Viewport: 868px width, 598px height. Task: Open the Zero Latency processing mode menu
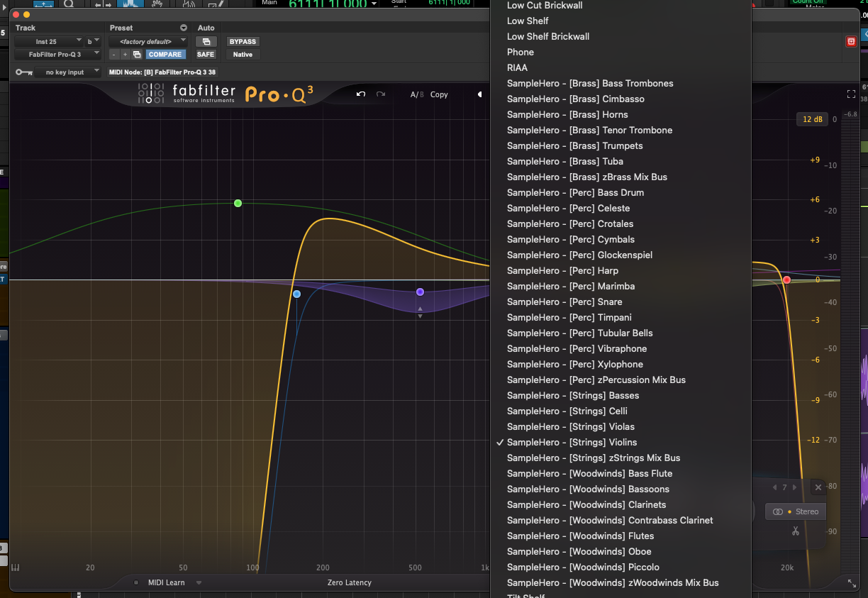coord(349,583)
